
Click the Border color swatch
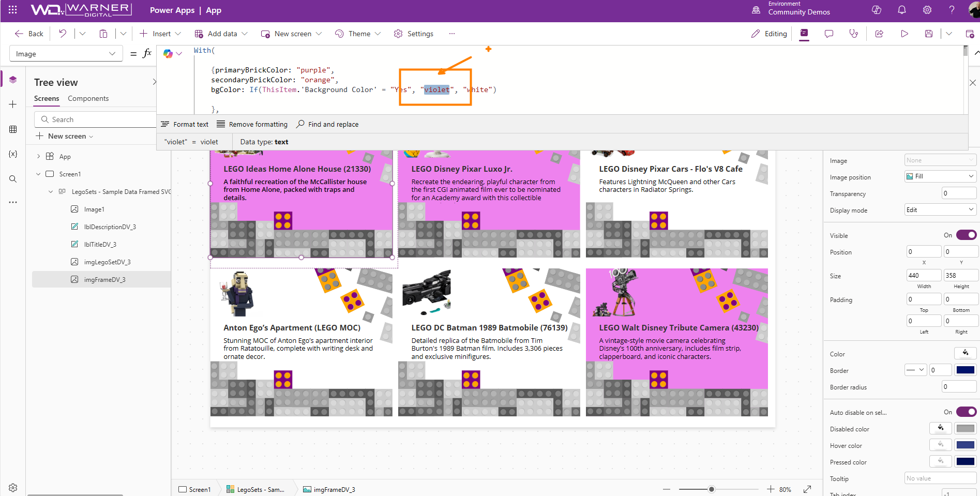(966, 370)
